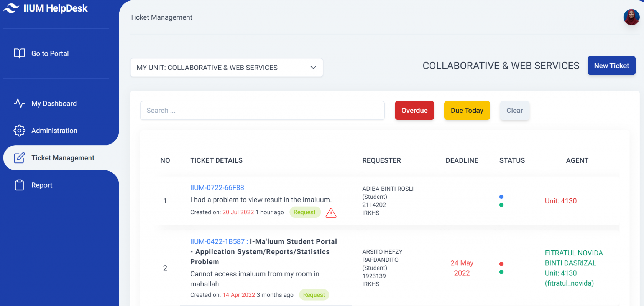Click the NO column header
This screenshot has height=306, width=644.
(x=165, y=160)
